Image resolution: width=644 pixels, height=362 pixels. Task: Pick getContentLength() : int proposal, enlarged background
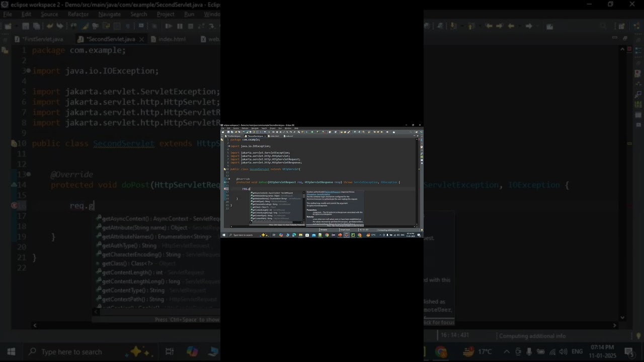coord(158,273)
